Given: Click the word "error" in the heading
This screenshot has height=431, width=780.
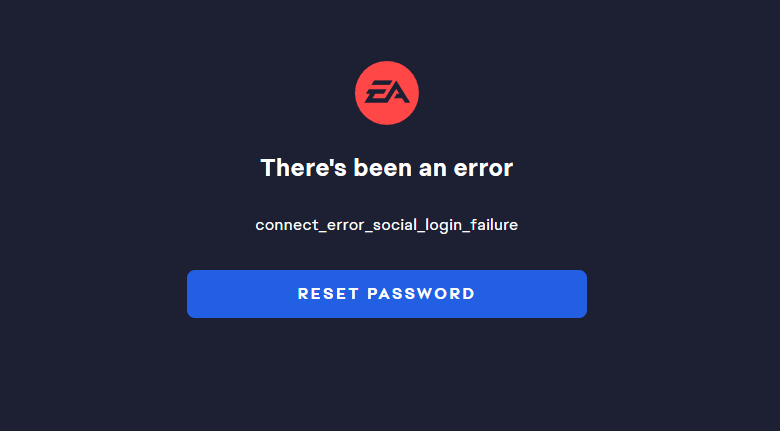Looking at the screenshot, I should [483, 168].
